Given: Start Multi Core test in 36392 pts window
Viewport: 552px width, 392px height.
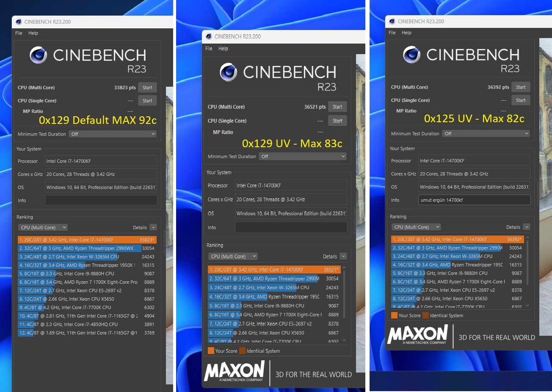Looking at the screenshot, I should point(521,87).
